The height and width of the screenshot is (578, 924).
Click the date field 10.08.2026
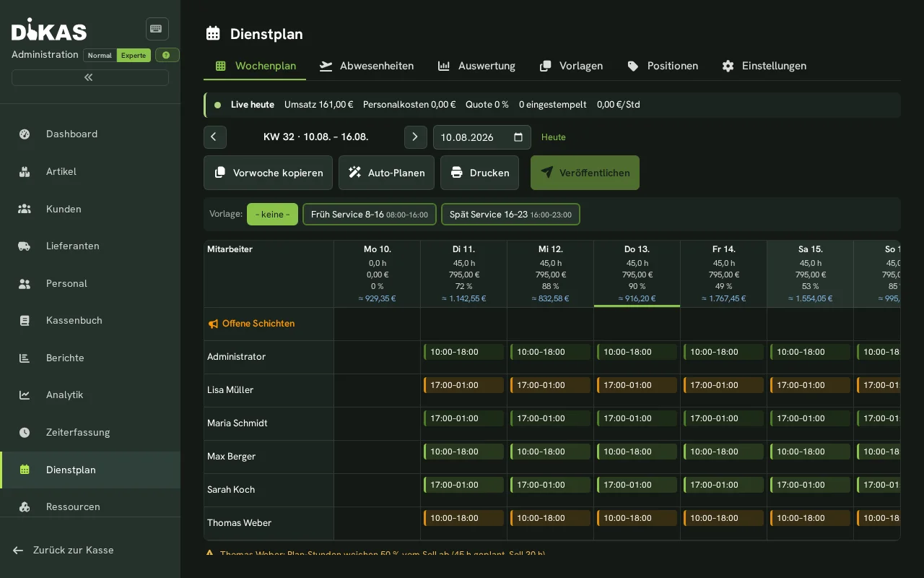click(482, 137)
